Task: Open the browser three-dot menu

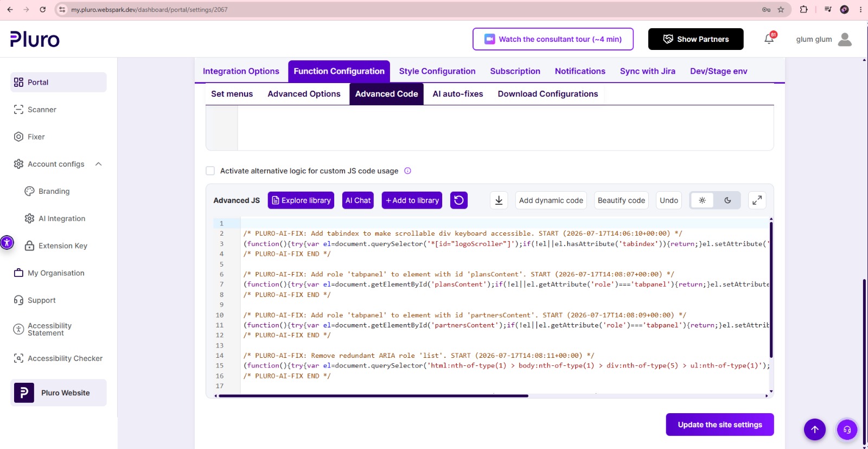Action: (x=860, y=10)
